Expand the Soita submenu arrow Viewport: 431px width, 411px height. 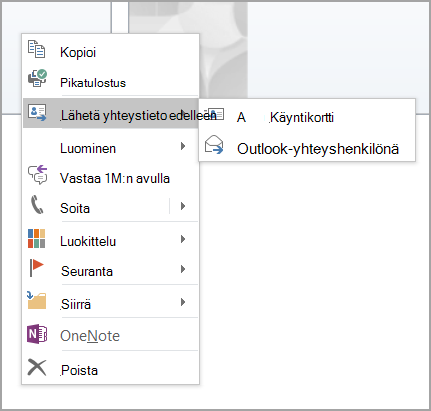[183, 206]
